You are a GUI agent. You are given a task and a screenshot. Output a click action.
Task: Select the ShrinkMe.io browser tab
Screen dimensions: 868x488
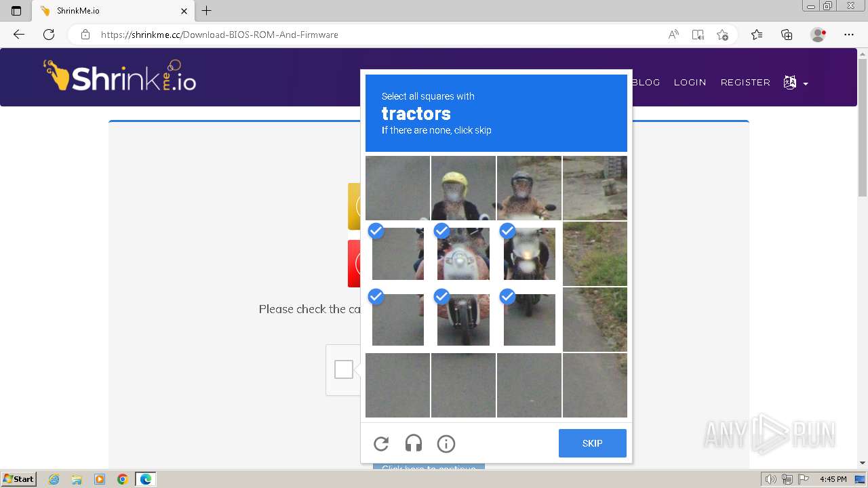coord(113,11)
